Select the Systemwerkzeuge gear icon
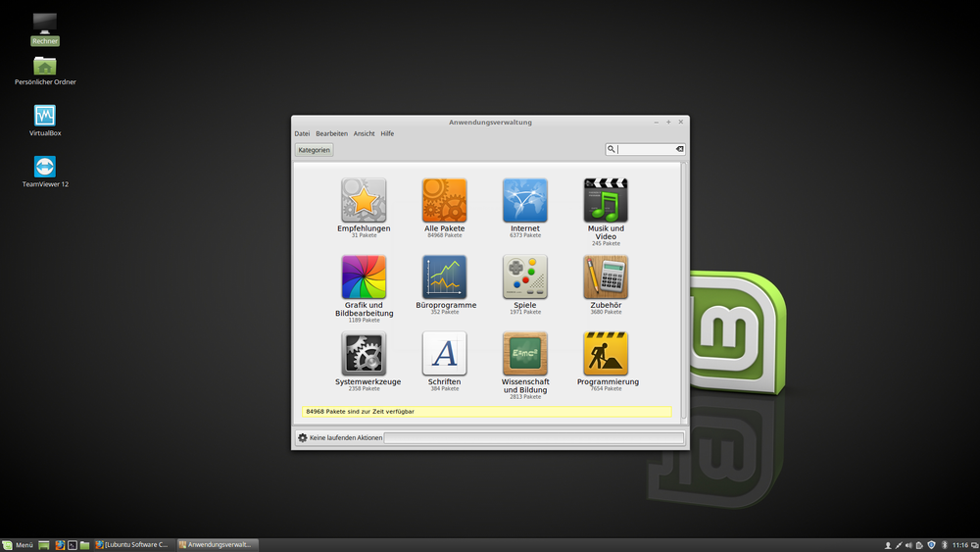 pyautogui.click(x=364, y=353)
